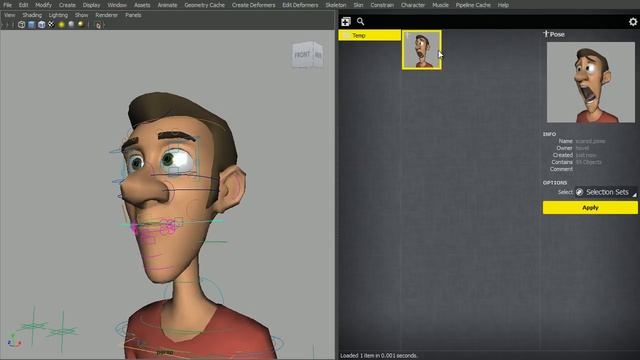Open the Modify menu

[43, 5]
